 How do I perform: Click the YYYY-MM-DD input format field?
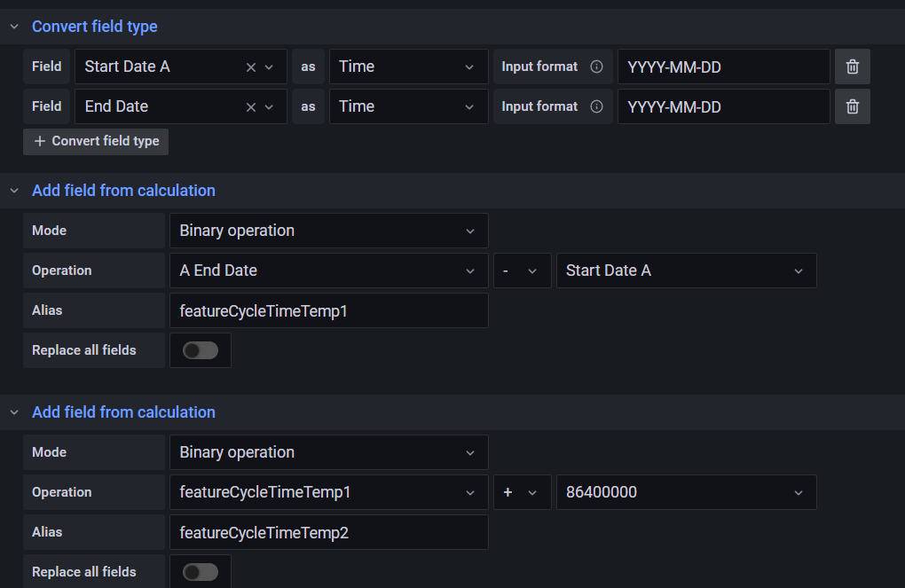coord(723,66)
